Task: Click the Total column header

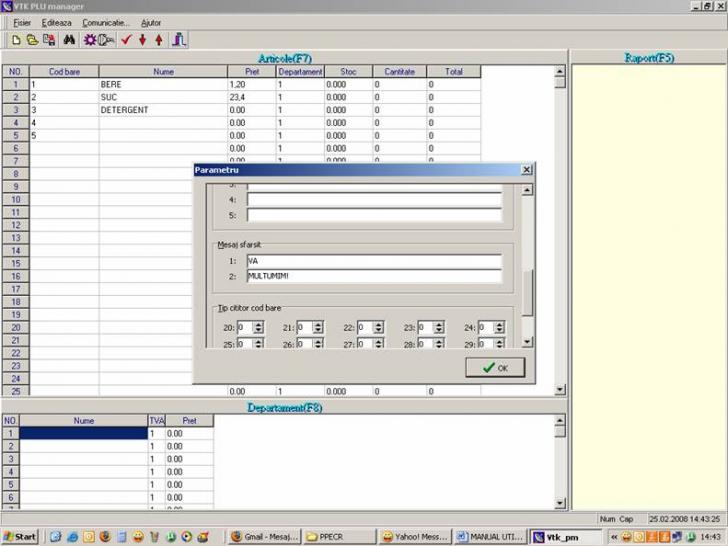Action: point(454,72)
